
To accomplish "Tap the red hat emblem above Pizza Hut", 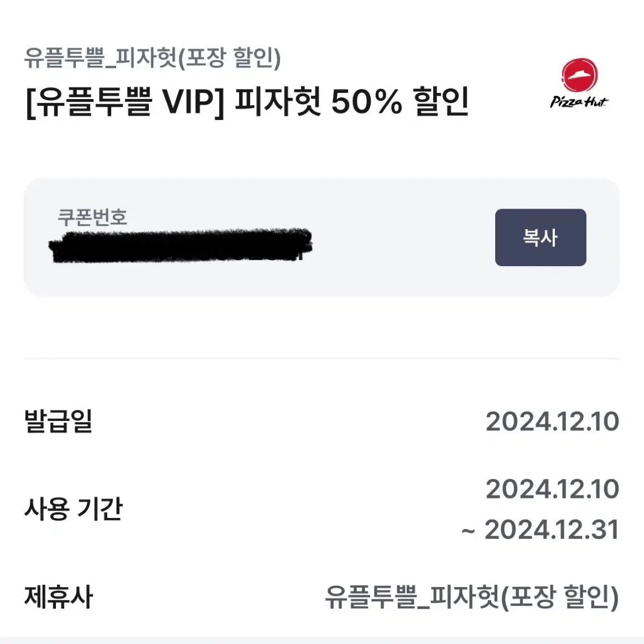I will click(580, 75).
